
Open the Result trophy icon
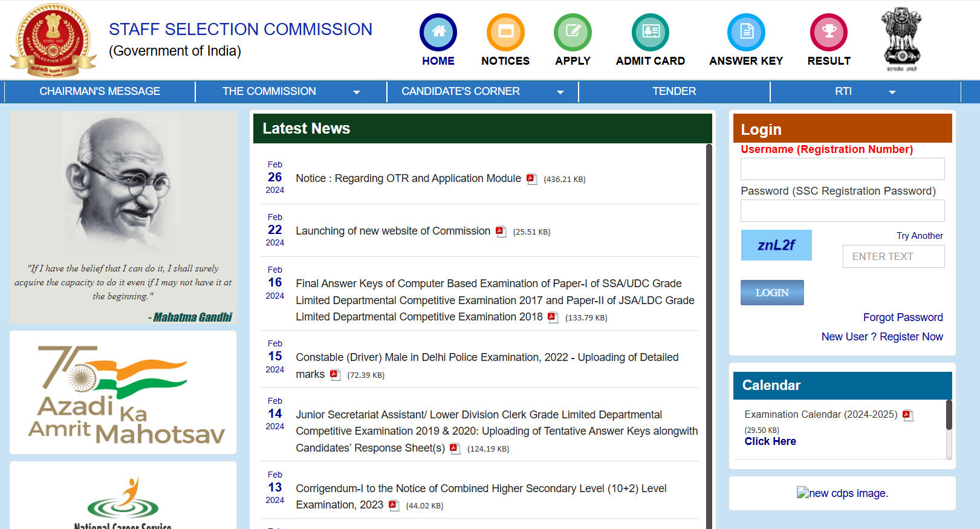pos(828,32)
